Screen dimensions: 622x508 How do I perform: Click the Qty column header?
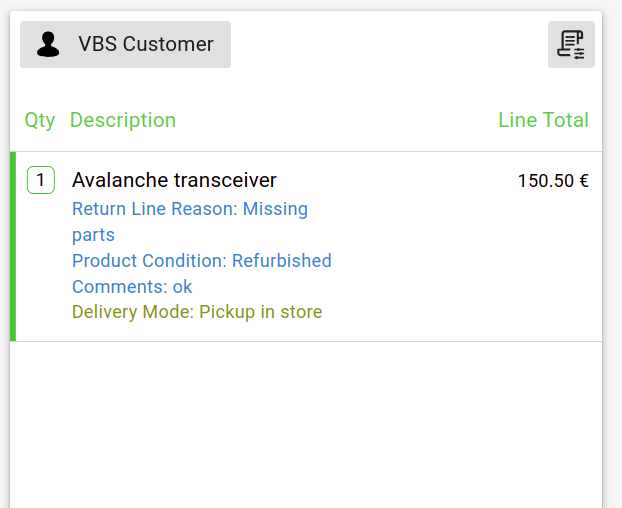click(x=40, y=120)
